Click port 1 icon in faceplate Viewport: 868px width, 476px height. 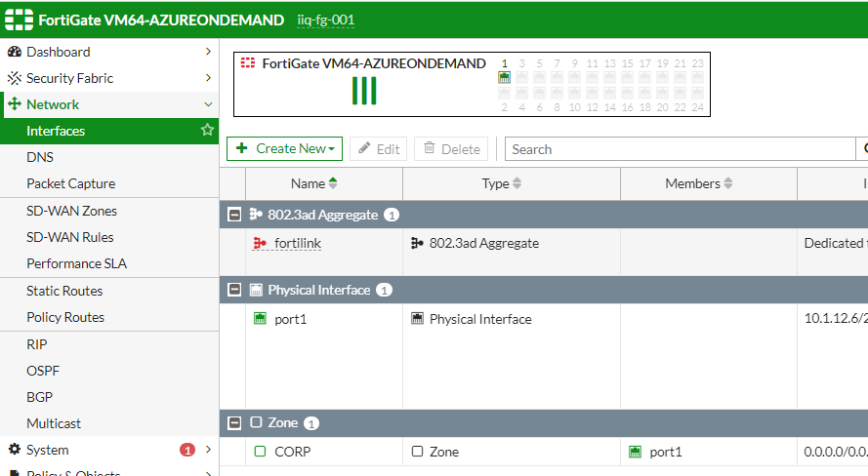[x=505, y=77]
